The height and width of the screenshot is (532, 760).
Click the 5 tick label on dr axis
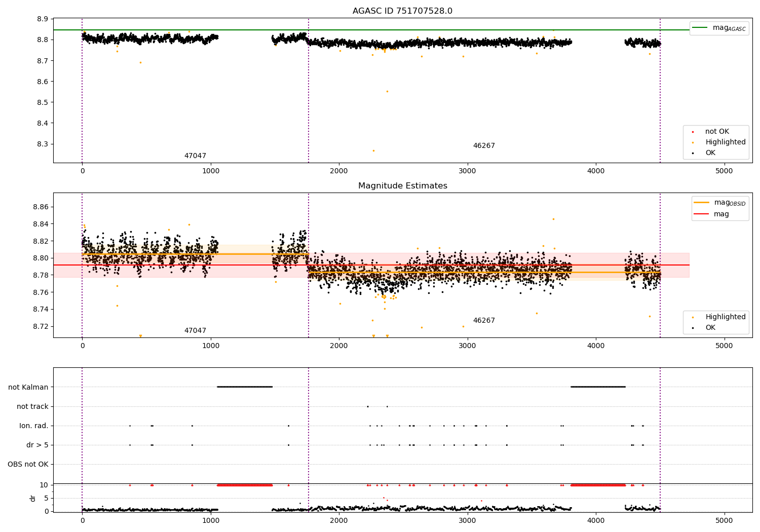click(46, 498)
